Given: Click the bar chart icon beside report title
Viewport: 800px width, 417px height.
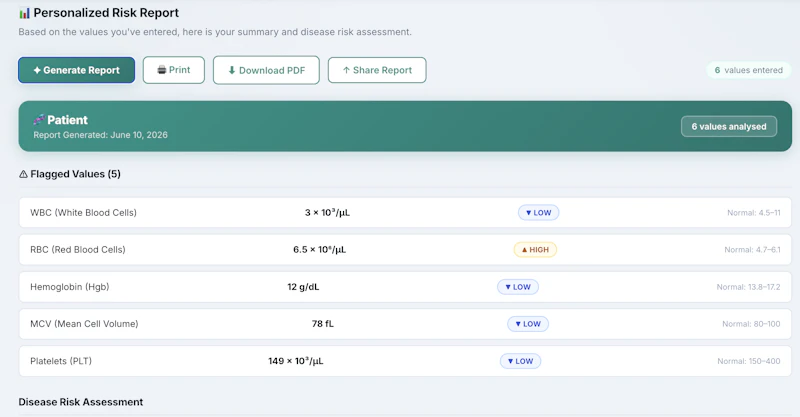Looking at the screenshot, I should pos(24,13).
